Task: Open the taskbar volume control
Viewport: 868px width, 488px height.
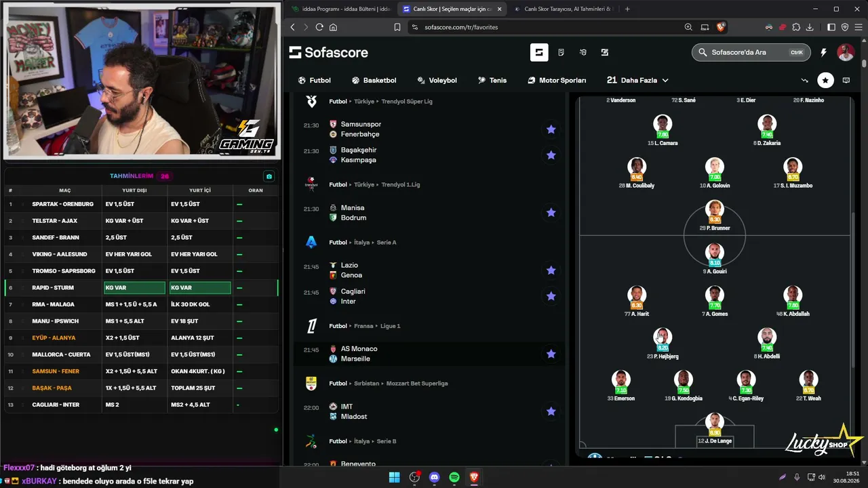Action: [822, 477]
